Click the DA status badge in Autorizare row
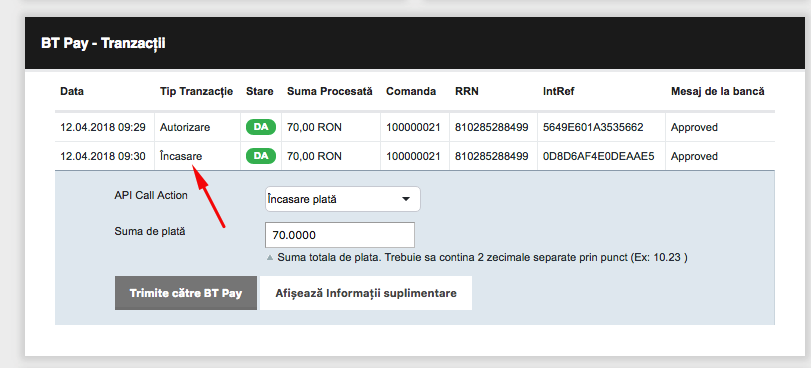The image size is (811, 368). pyautogui.click(x=261, y=127)
